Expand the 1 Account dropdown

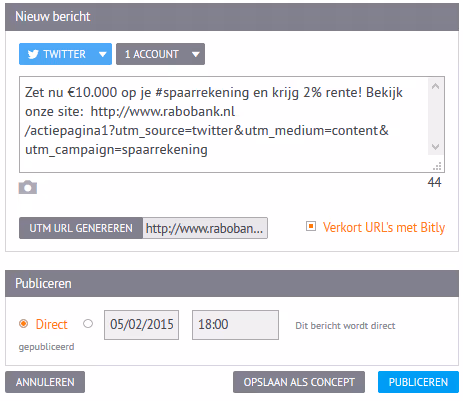point(160,54)
